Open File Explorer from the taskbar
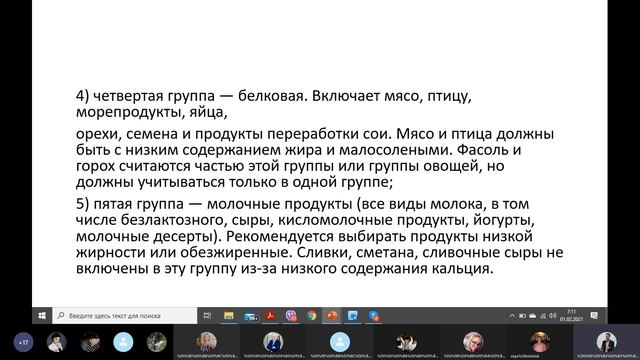640x360 pixels. click(229, 316)
